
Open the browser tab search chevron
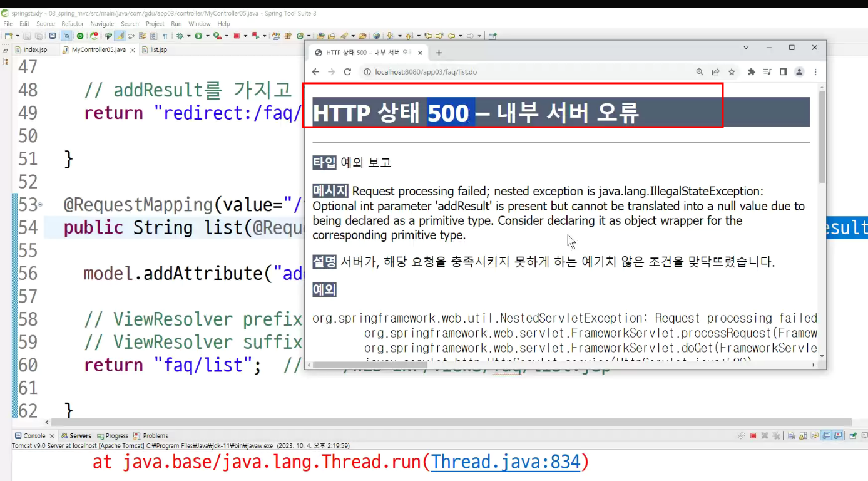pyautogui.click(x=746, y=48)
